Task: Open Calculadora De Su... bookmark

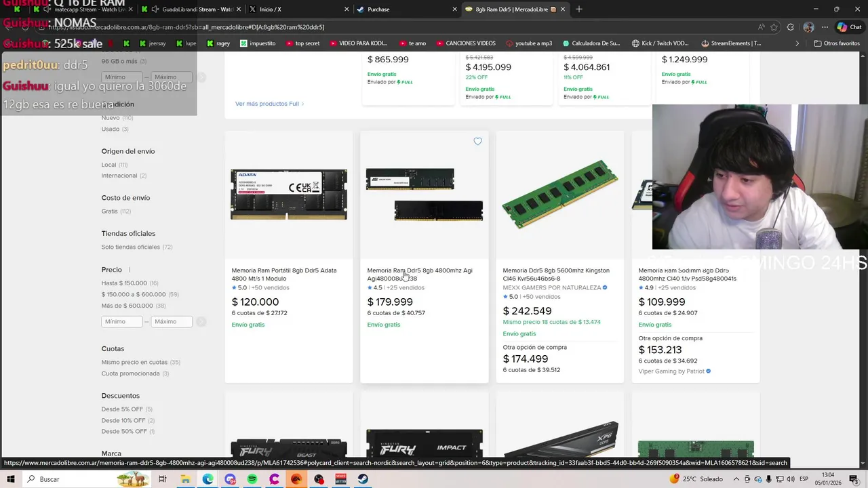Action: click(x=591, y=43)
